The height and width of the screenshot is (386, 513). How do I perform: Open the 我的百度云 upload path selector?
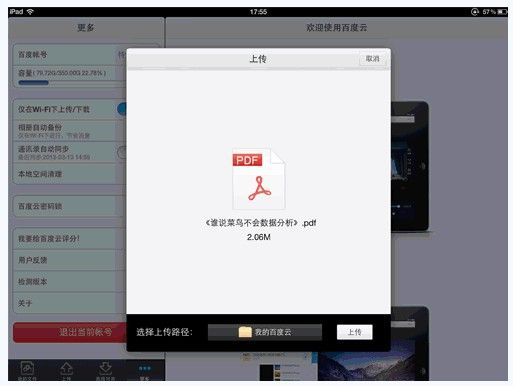click(x=265, y=332)
